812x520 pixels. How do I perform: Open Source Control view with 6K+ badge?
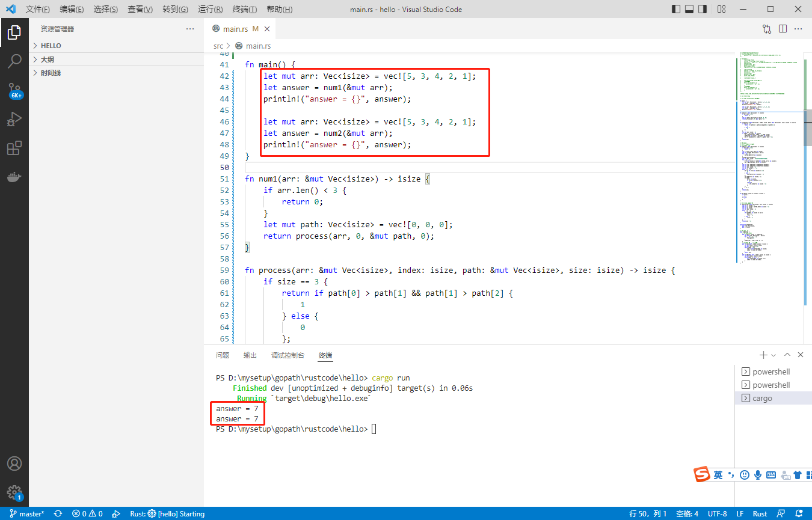coord(14,91)
